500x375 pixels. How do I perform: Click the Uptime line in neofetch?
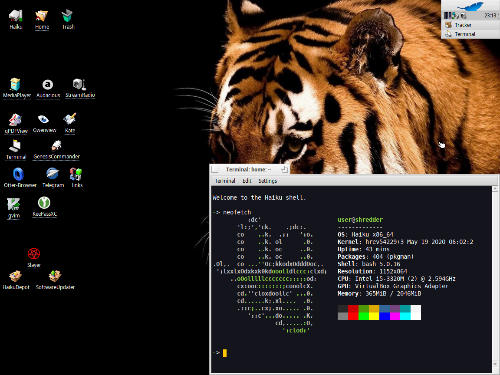click(x=363, y=249)
